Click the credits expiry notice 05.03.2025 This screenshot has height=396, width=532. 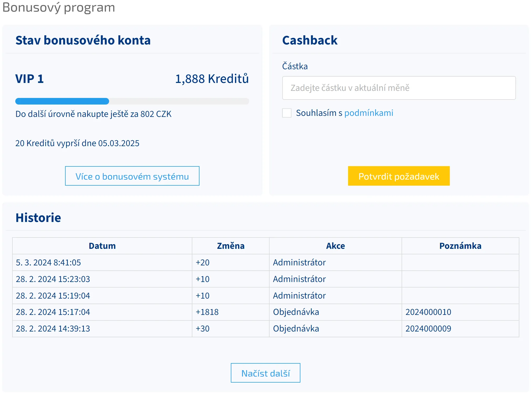pyautogui.click(x=77, y=143)
